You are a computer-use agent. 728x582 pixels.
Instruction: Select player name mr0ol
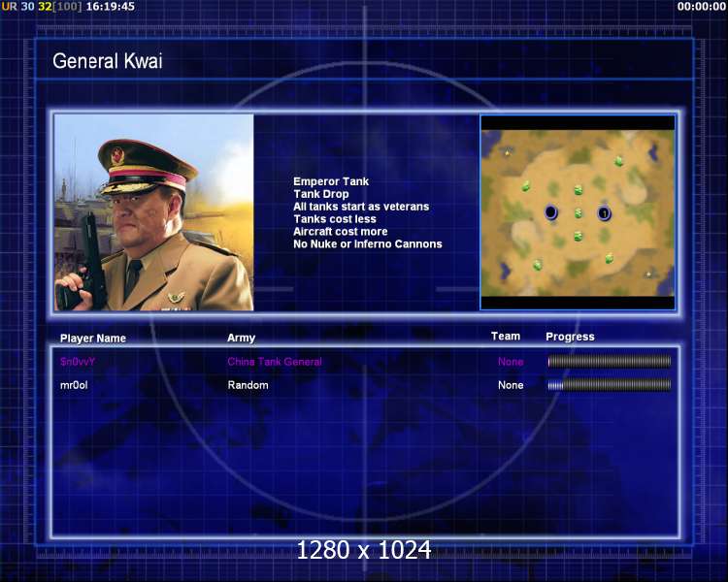[74, 385]
